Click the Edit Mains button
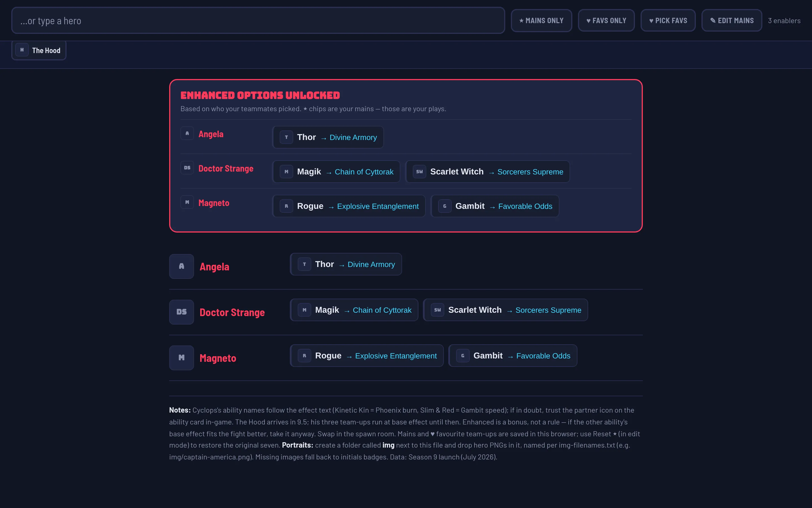Viewport: 812px width, 508px height. (x=731, y=21)
